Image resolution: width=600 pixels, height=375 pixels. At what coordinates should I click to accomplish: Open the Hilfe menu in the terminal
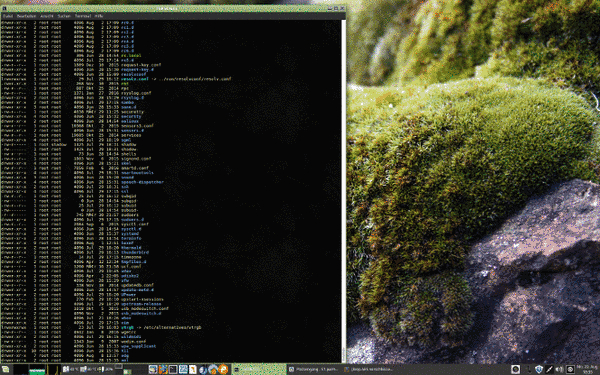pyautogui.click(x=99, y=16)
